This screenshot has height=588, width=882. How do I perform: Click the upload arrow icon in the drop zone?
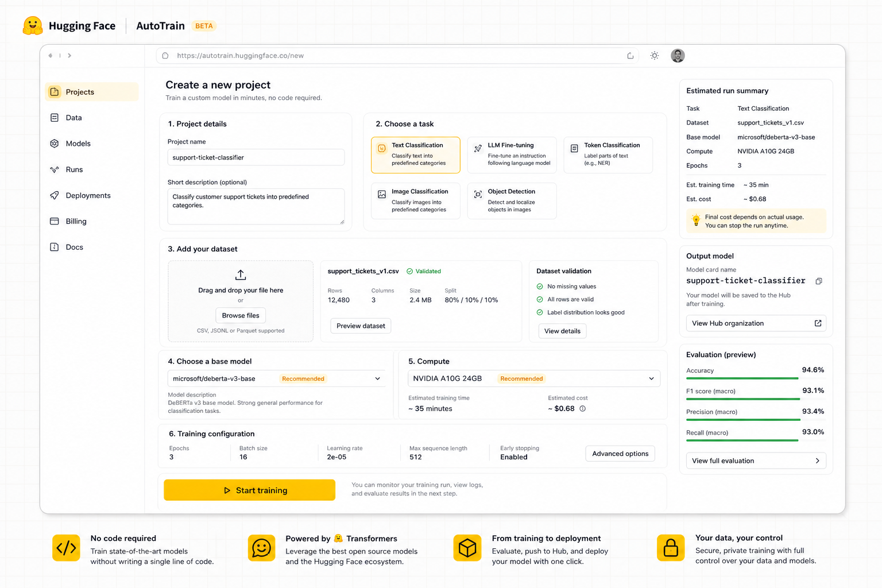coord(241,275)
